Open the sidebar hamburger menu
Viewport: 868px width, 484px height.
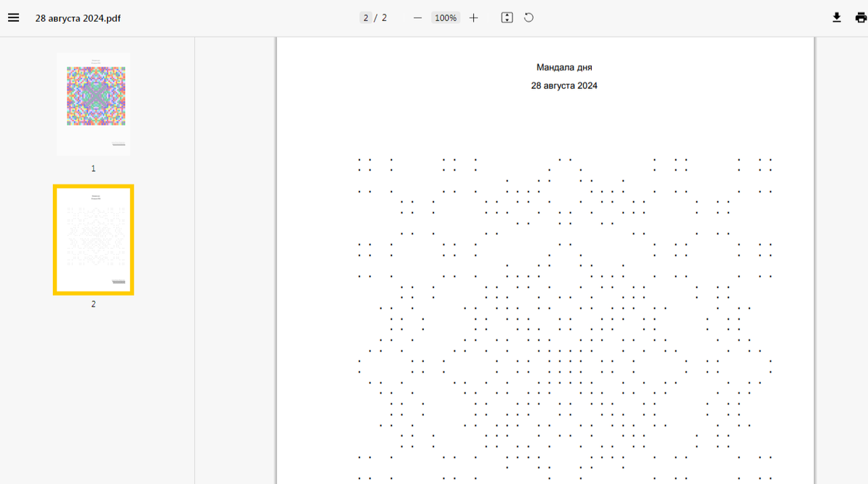(x=13, y=17)
